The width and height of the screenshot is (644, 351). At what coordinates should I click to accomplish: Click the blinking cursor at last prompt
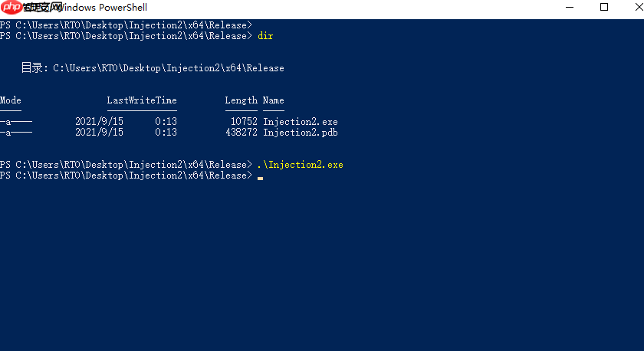260,177
